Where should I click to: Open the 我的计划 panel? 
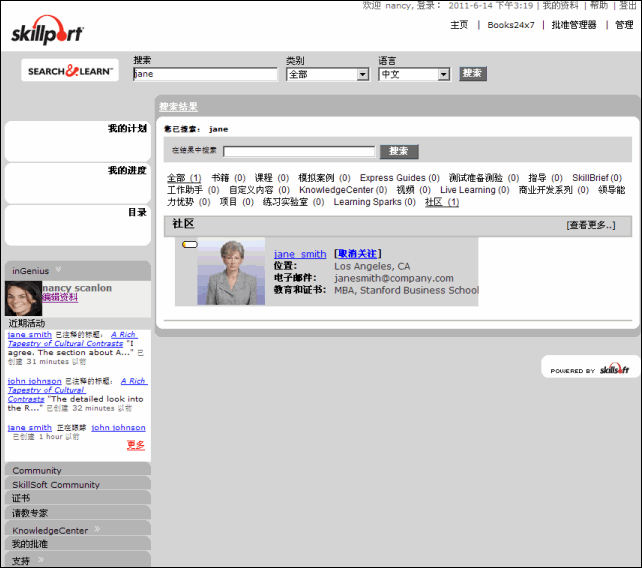coord(78,141)
